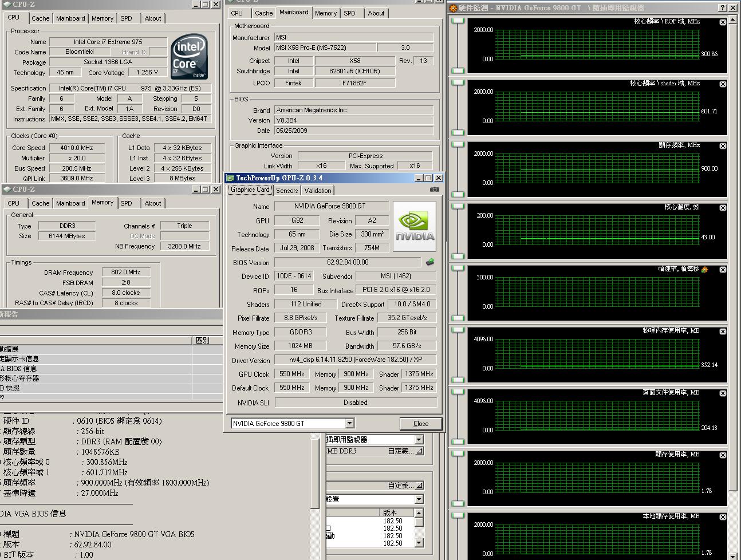This screenshot has width=741, height=560.
Task: Switch to the Validation tab in GPU-Z
Action: click(318, 191)
